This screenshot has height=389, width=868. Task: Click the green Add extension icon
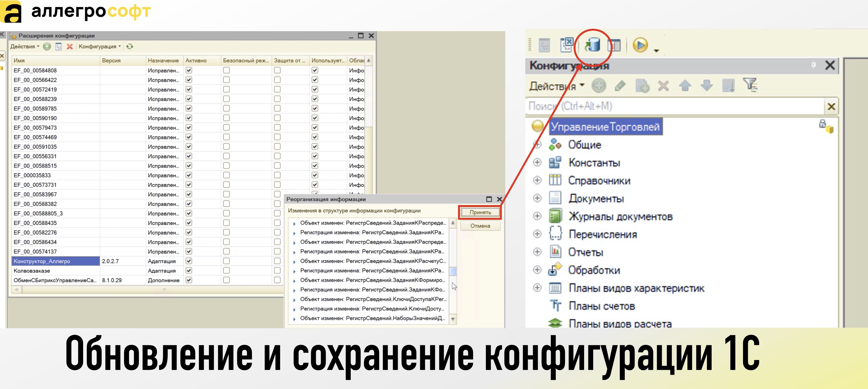tap(47, 47)
